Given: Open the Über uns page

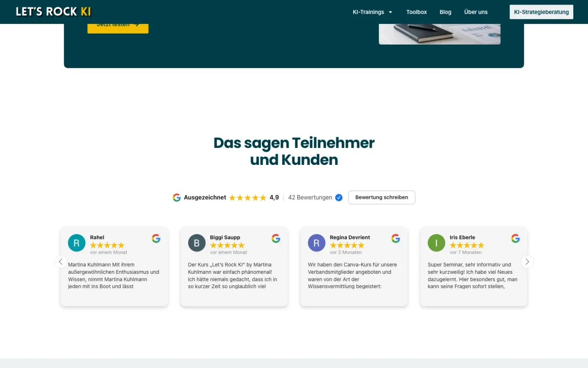Looking at the screenshot, I should (x=476, y=12).
